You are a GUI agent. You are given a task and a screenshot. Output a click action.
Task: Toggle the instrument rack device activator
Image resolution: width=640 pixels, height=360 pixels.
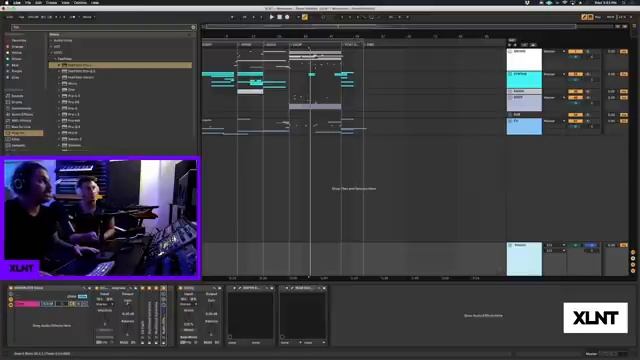[x=11, y=288]
